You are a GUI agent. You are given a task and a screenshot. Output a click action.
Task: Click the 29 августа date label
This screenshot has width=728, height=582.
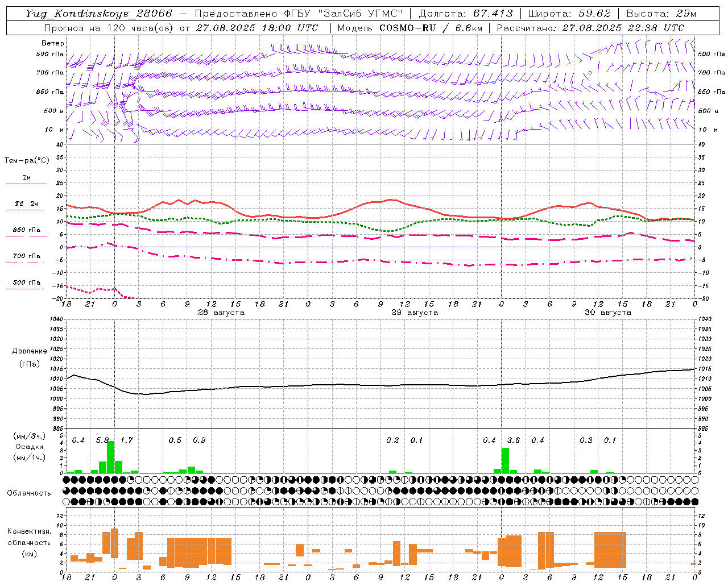click(415, 313)
